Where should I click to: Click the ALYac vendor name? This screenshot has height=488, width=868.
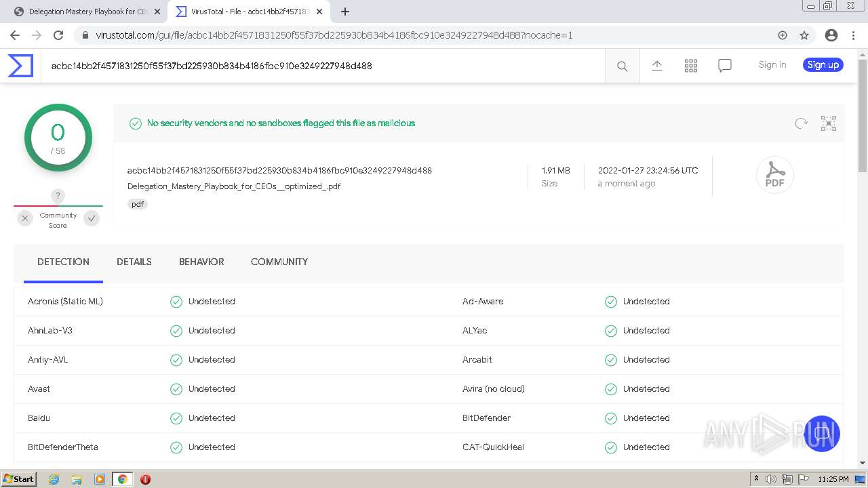point(475,331)
